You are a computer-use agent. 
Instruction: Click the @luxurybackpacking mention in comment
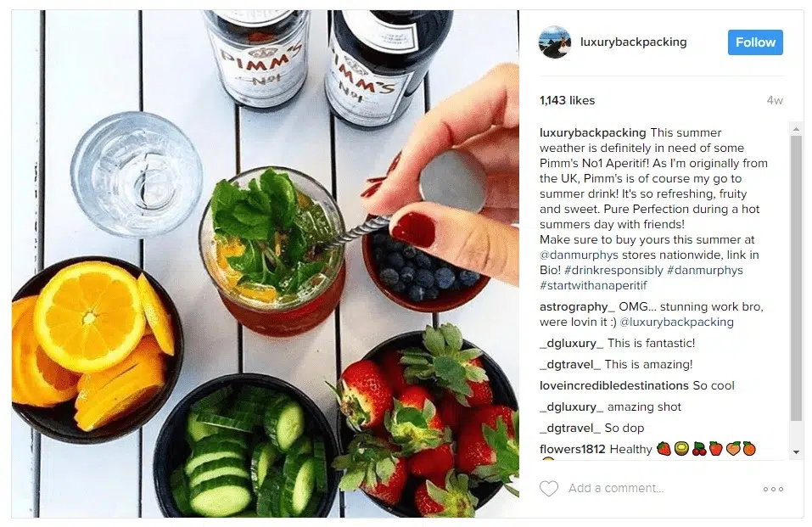point(676,322)
